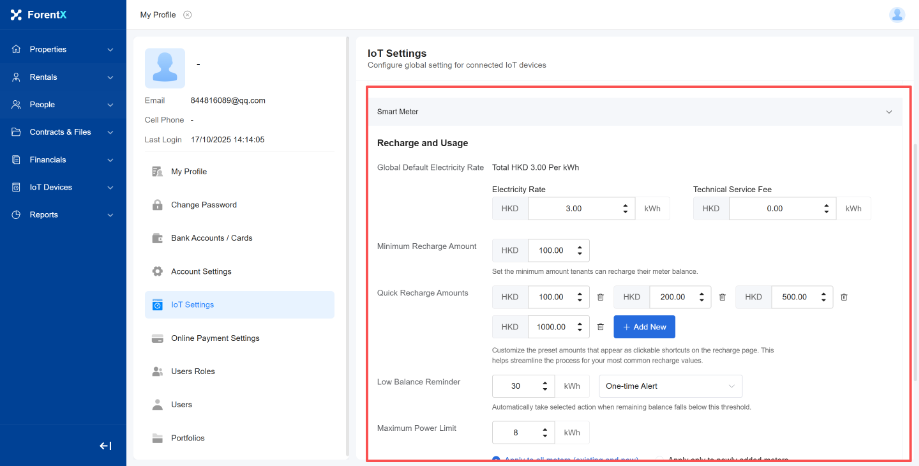Viewport: 919px width, 466px height.
Task: Increase the Electricity Rate stepper value
Action: pyautogui.click(x=626, y=205)
